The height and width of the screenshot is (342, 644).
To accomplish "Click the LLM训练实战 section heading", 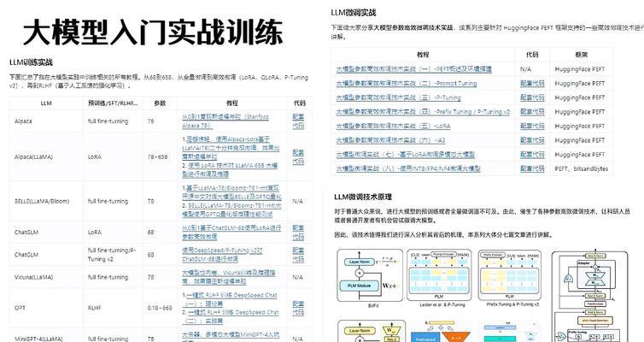I will pyautogui.click(x=32, y=62).
